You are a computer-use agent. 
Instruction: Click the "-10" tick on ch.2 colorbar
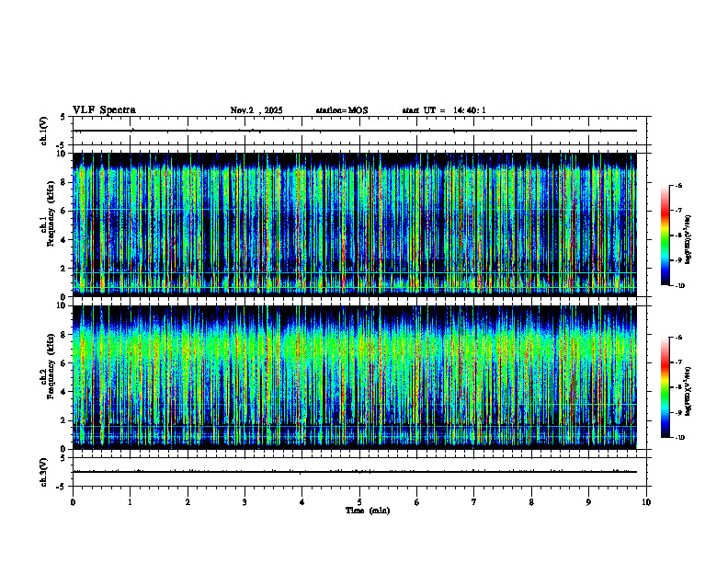point(680,438)
